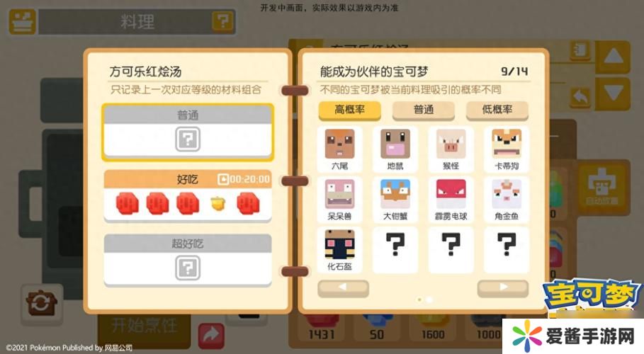The image size is (644, 354).
Task: Open the 角金鱼 Pokémon tile
Action: 507,200
